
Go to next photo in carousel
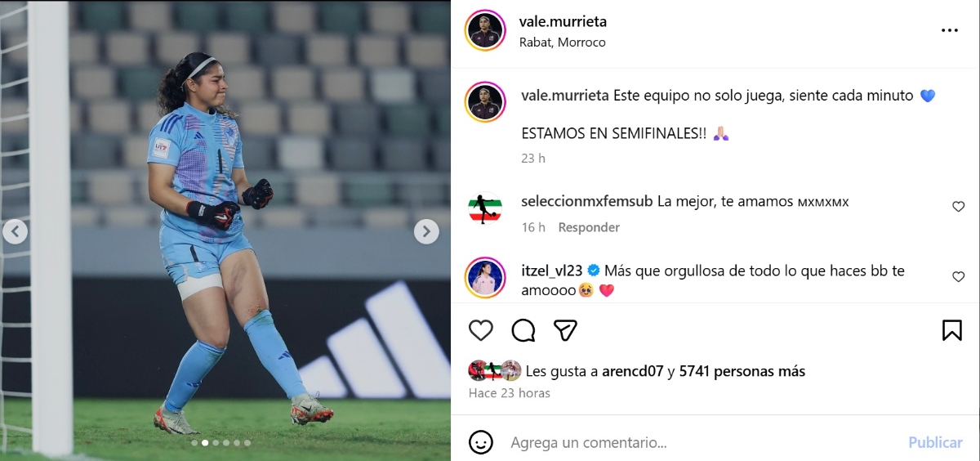pos(426,232)
